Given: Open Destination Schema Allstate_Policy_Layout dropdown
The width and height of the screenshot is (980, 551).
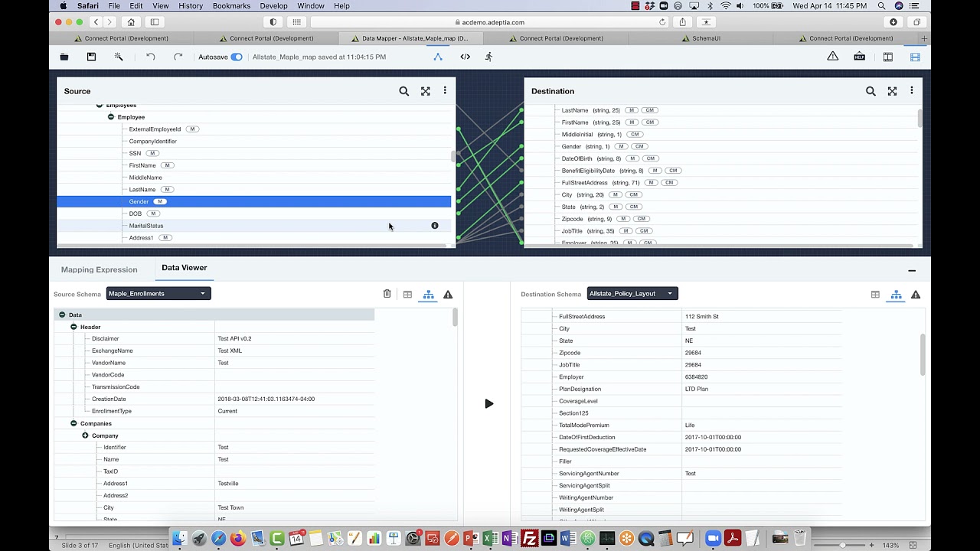Looking at the screenshot, I should coord(632,294).
